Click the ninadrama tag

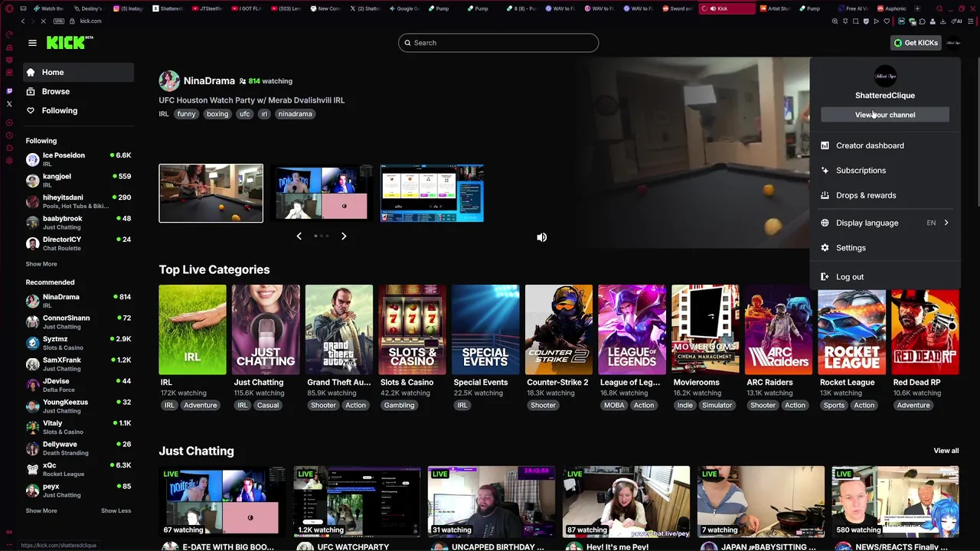(295, 114)
